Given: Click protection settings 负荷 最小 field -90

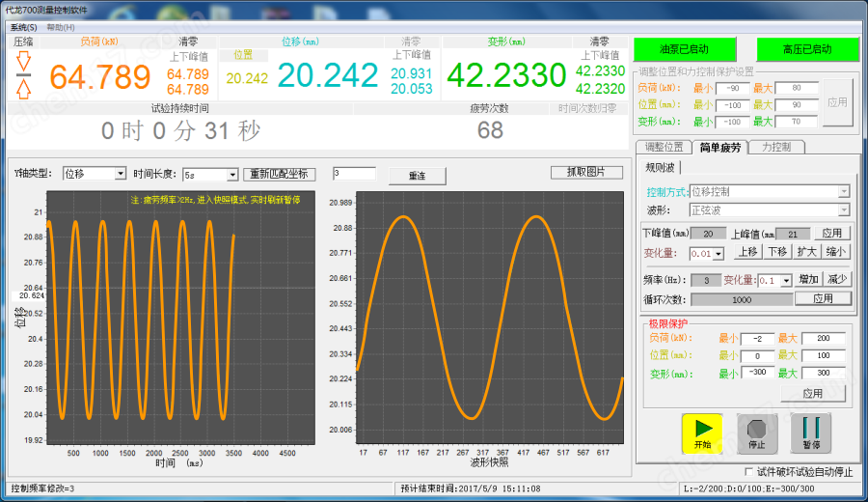Looking at the screenshot, I should [x=732, y=88].
